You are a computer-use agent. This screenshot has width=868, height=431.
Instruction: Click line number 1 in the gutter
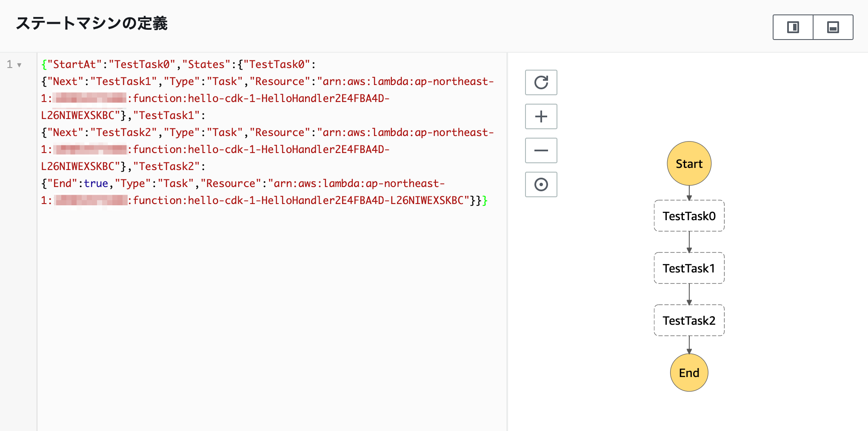click(9, 65)
